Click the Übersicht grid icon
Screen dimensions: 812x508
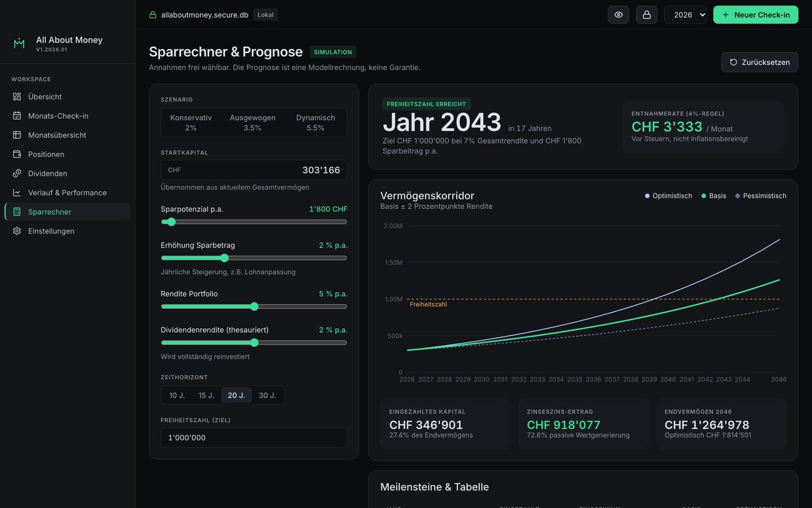pos(17,97)
